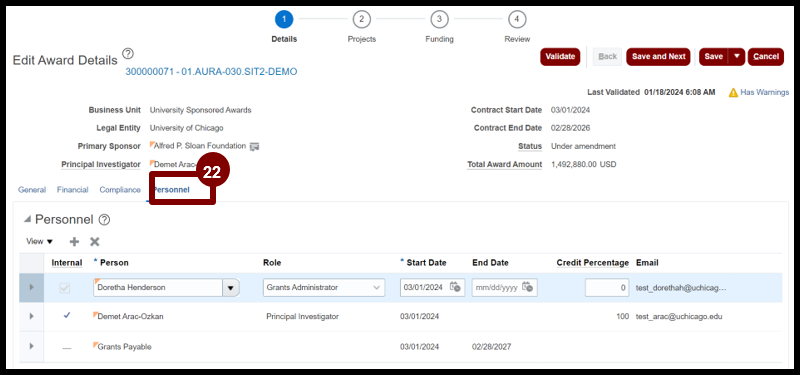Open Person dropdown for Doretha Henderson

[x=231, y=288]
